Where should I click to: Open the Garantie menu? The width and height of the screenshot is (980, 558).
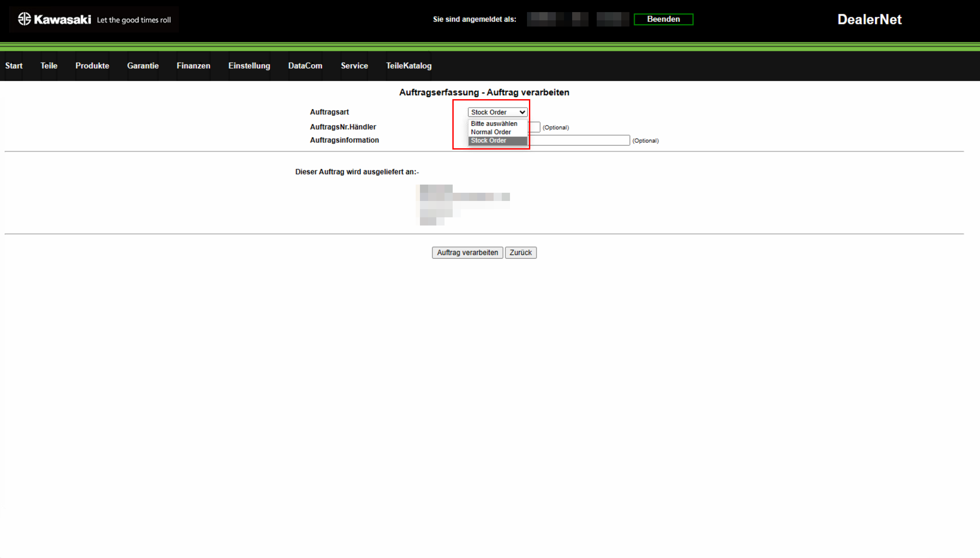pos(143,65)
